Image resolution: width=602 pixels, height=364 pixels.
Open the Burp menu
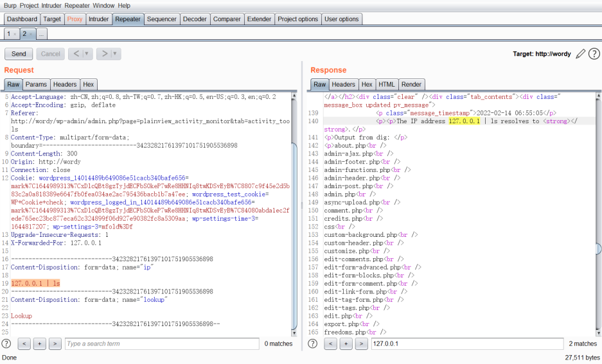click(x=10, y=5)
